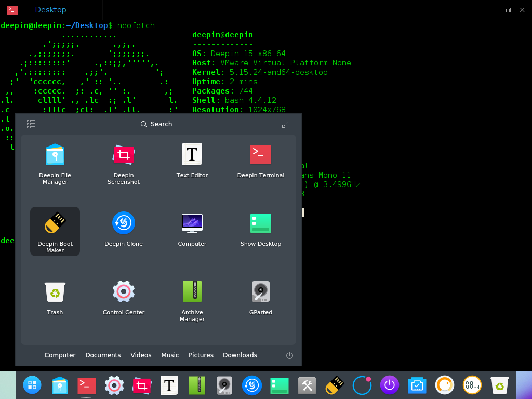Launch Deepin Screenshot from launcher grid
The image size is (532, 399).
point(124,164)
